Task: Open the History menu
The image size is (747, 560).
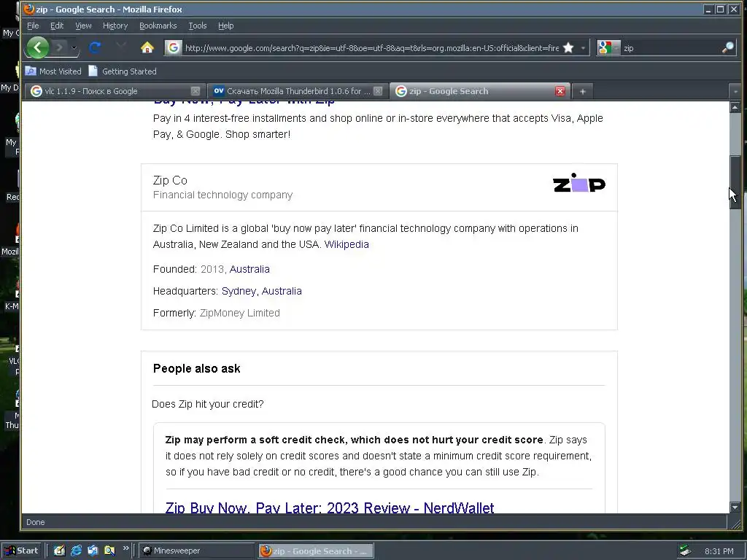Action: [115, 26]
